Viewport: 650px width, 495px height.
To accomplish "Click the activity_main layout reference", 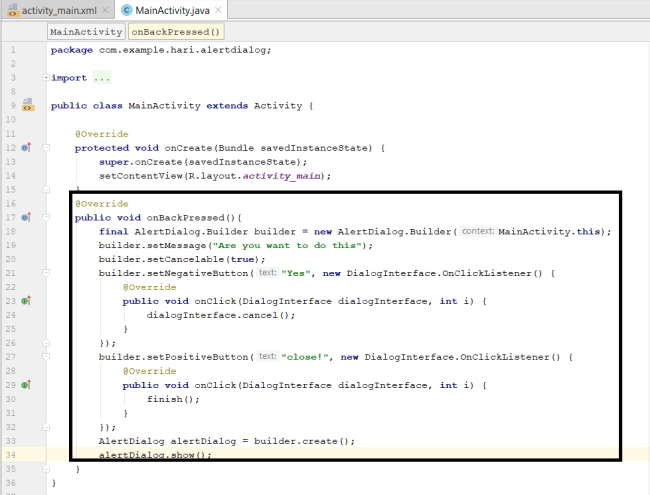I will coord(282,176).
